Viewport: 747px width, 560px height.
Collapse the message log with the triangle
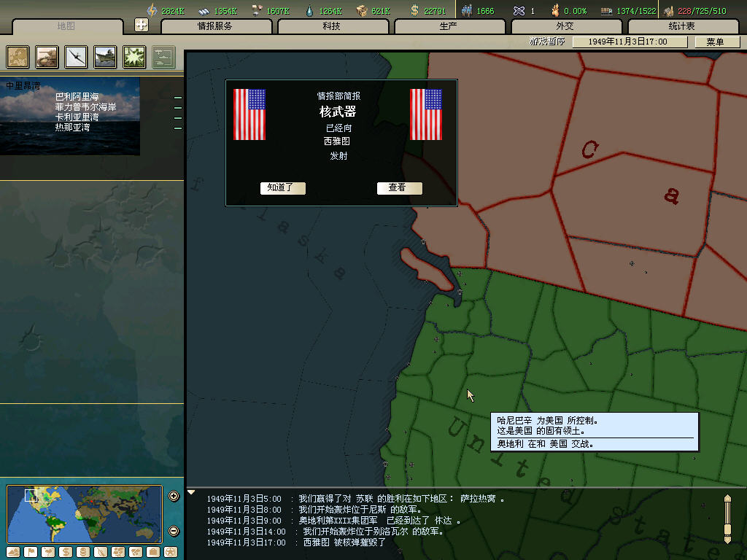point(191,492)
